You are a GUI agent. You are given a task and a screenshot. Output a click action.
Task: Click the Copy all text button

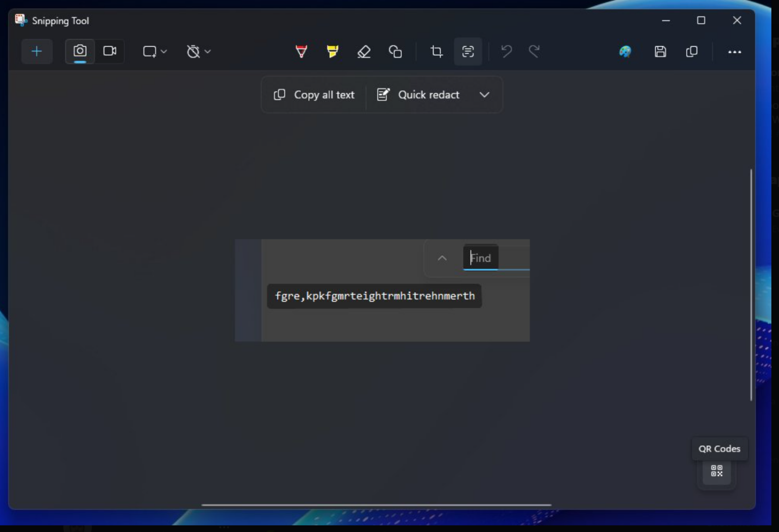click(x=313, y=94)
